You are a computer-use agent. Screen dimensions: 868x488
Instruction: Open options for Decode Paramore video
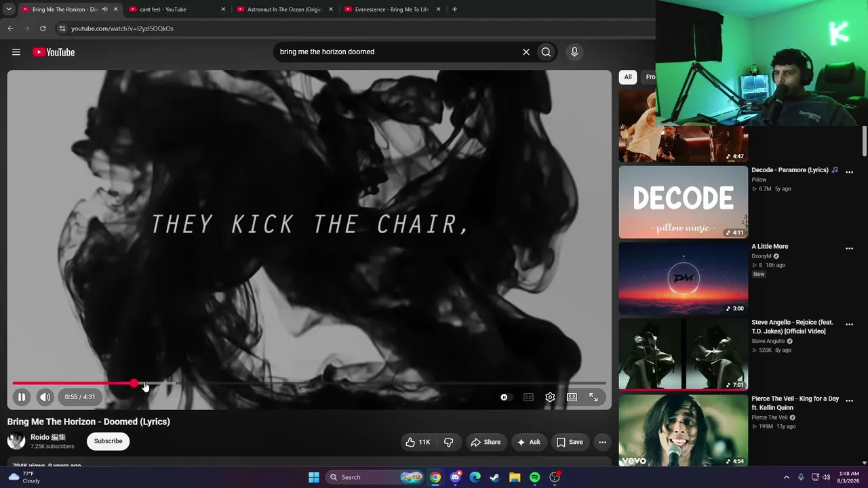coord(849,172)
